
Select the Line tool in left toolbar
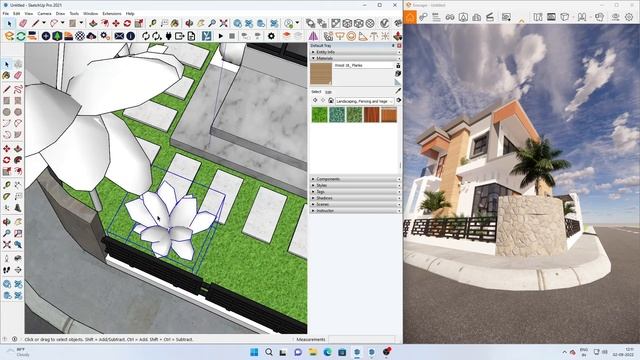click(7, 89)
